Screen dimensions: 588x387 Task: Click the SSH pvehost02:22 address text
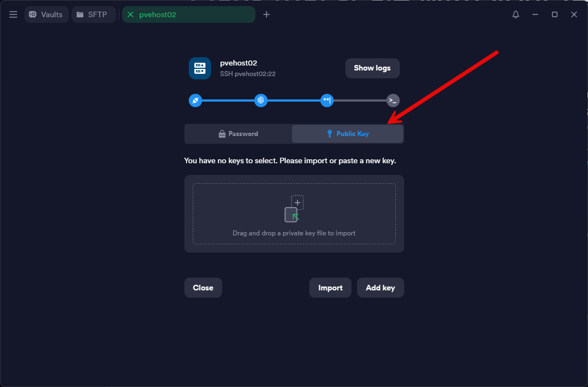[x=248, y=74]
